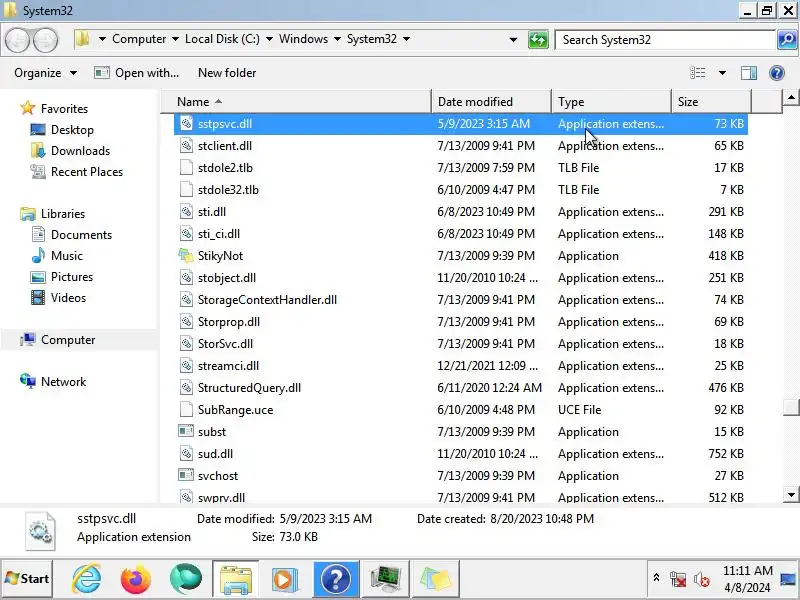800x600 pixels.
Task: Click the Search magnifier button
Action: coord(787,40)
